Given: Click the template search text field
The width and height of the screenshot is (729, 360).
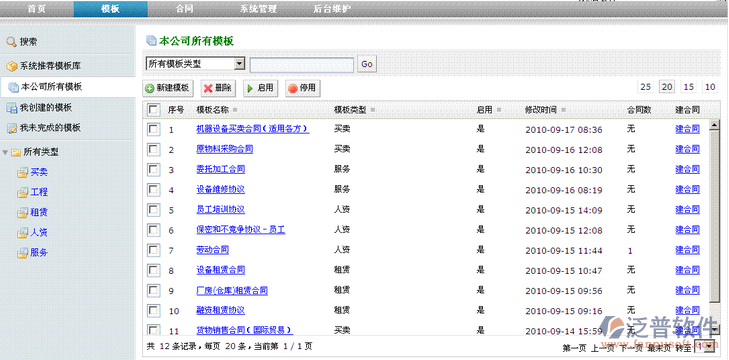Looking at the screenshot, I should [302, 65].
